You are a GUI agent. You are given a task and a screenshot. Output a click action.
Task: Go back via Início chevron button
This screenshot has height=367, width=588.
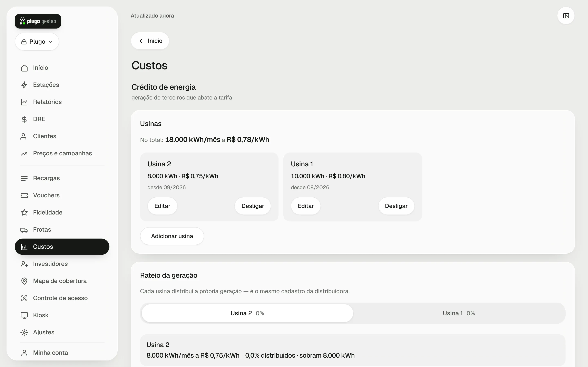150,41
